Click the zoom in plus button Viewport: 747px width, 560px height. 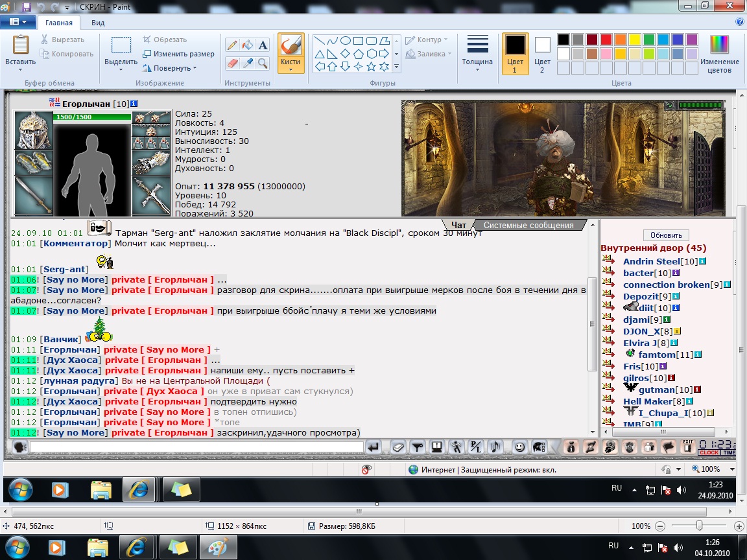(739, 526)
